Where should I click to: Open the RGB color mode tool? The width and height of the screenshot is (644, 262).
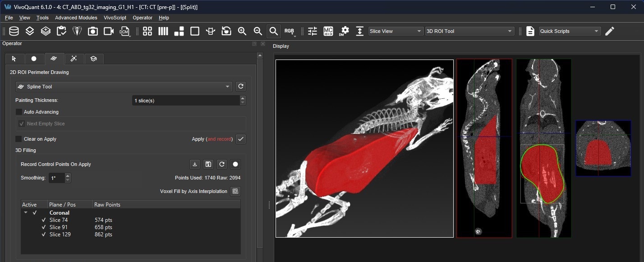[x=289, y=31]
